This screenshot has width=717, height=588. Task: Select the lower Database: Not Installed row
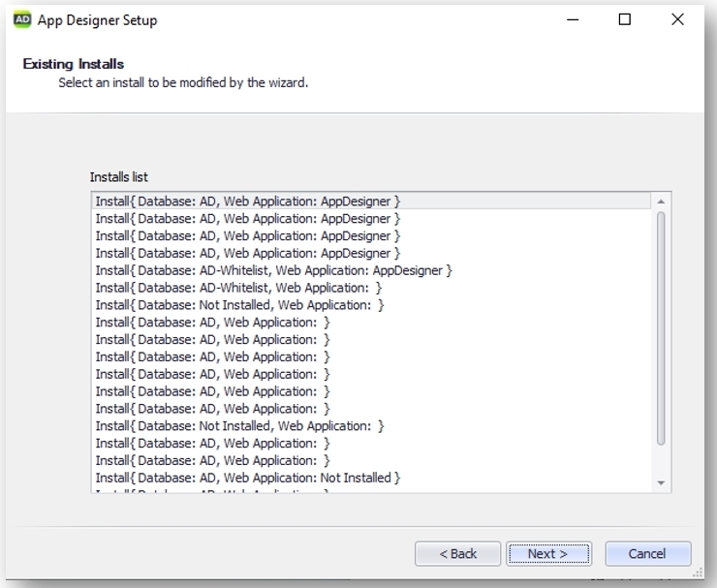tap(371, 426)
